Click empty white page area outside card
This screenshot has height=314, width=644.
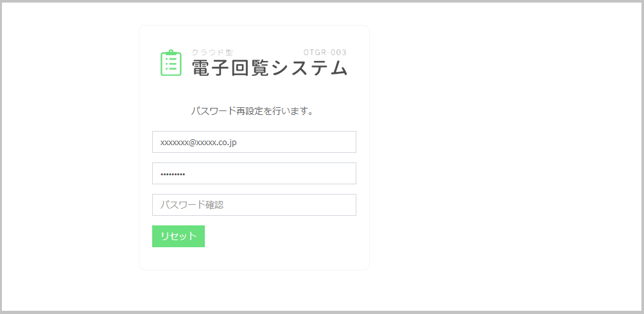[501, 161]
